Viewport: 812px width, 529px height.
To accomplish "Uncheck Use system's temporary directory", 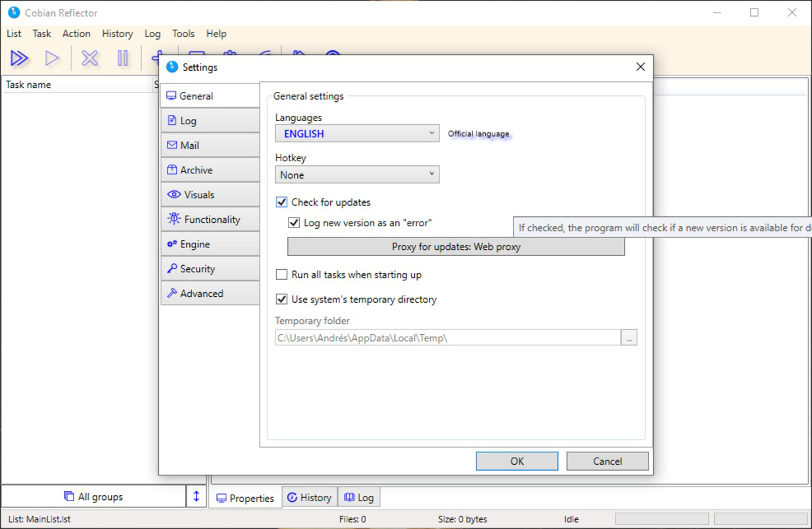I will (x=282, y=300).
